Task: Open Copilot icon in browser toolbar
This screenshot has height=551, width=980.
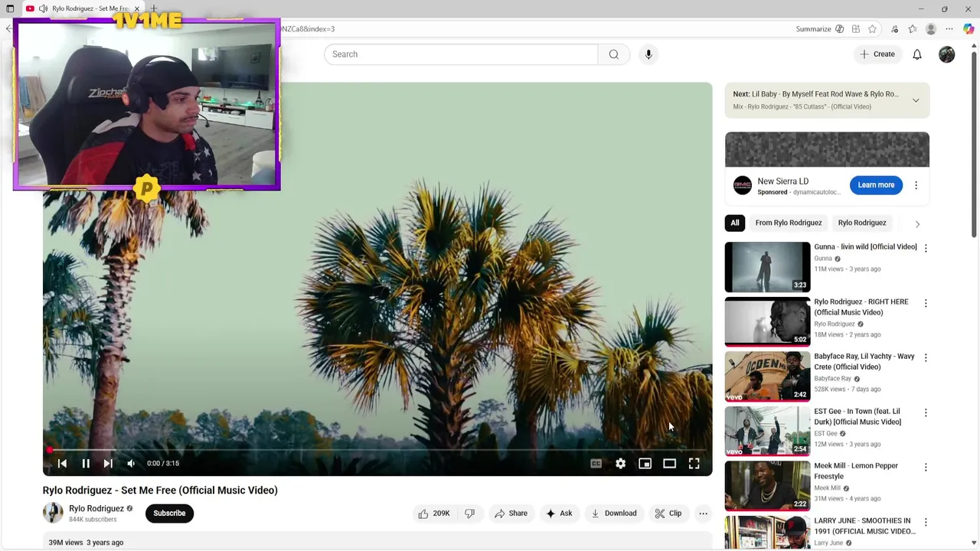Action: pos(969,29)
